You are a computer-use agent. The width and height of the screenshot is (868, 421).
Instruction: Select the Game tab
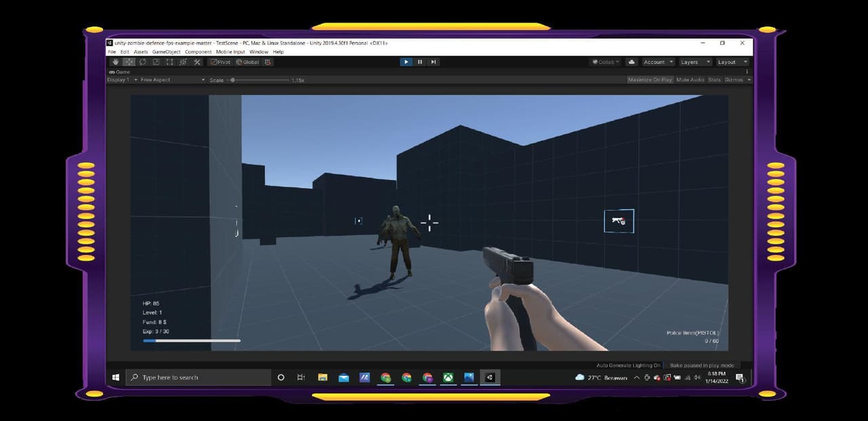tap(120, 72)
